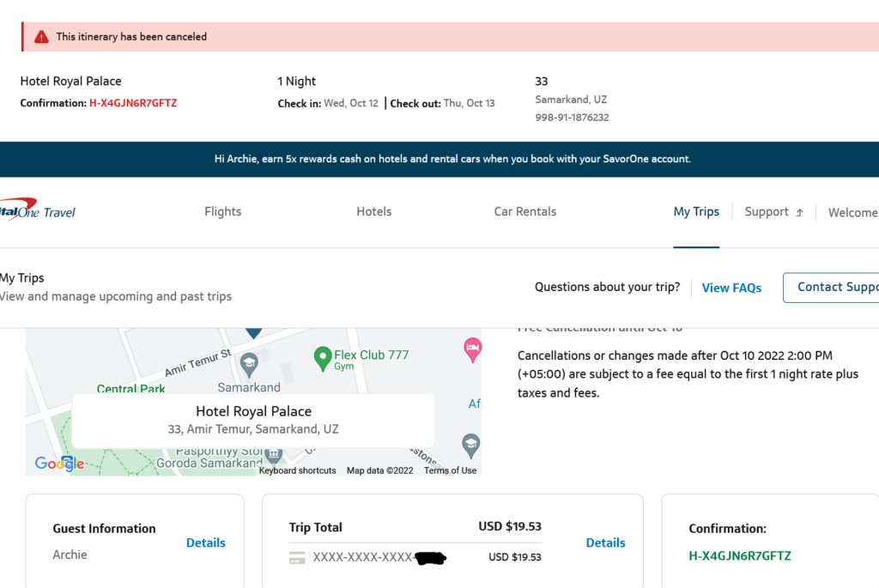This screenshot has height=588, width=879.
Task: Click the blue hotel location pin on map
Action: pyautogui.click(x=253, y=330)
